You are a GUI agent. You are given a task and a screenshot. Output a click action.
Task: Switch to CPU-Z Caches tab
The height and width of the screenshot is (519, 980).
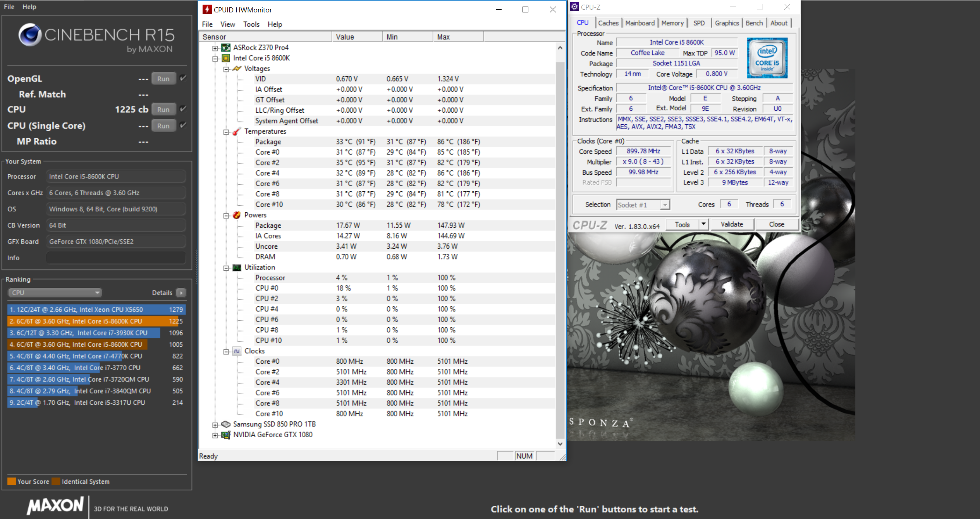[608, 23]
